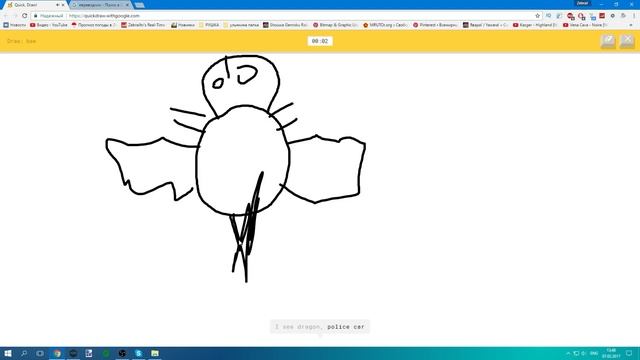640x360 pixels.
Task: Close the Quick, Draw! game with the X button
Action: [627, 41]
